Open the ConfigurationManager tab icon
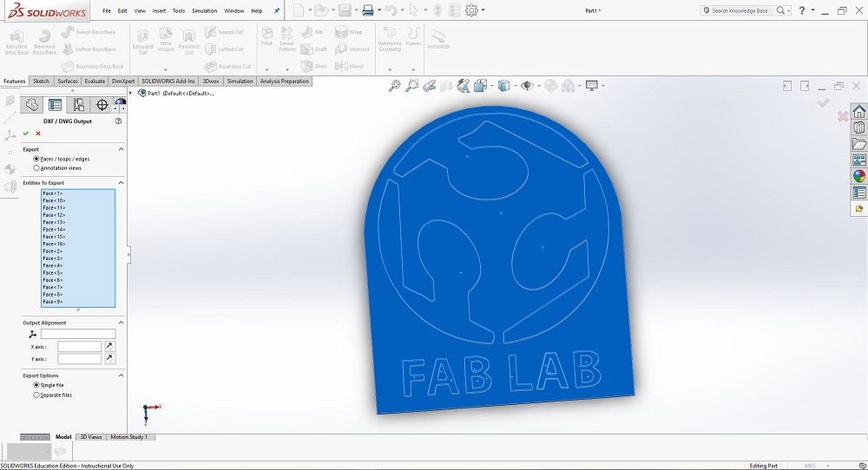 (x=79, y=105)
